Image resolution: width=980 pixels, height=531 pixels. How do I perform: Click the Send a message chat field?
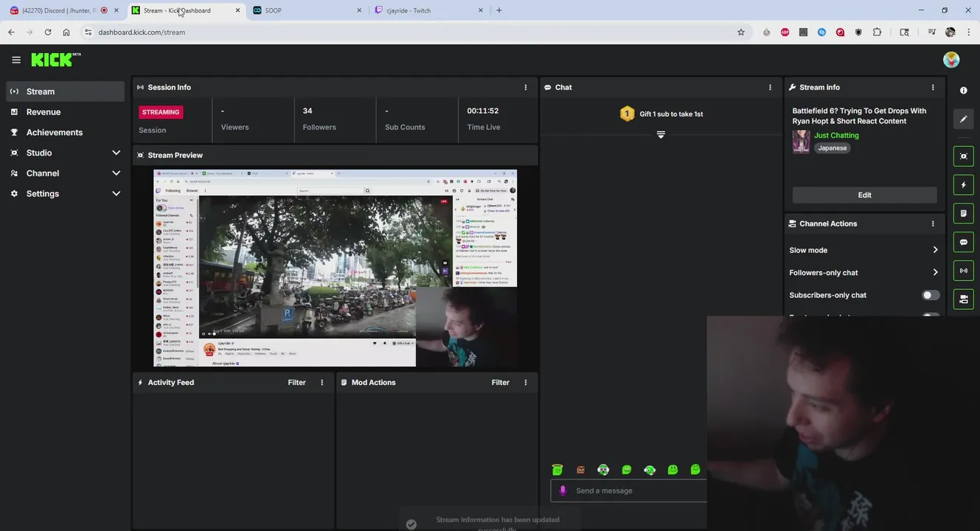[x=628, y=490]
